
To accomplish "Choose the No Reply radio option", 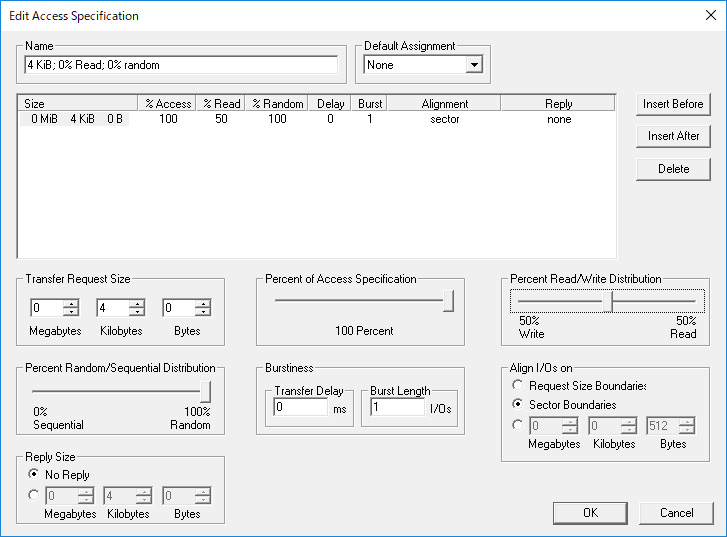I will [33, 474].
